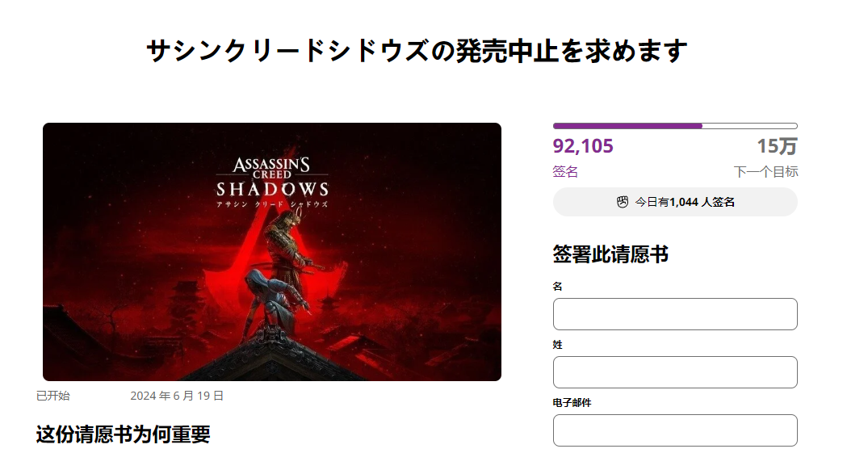Click the 今日有1,044人签名 pill
Image resolution: width=868 pixels, height=453 pixels.
(675, 202)
